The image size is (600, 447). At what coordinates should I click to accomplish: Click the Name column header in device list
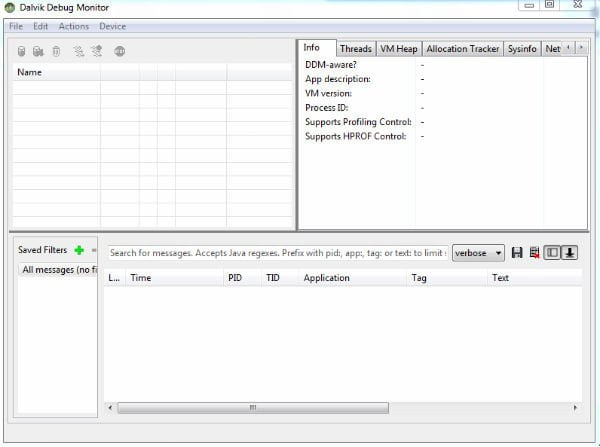[x=56, y=72]
